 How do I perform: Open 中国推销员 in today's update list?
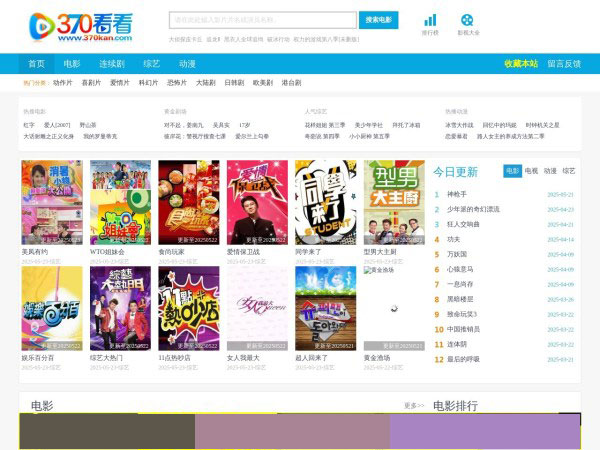[464, 329]
